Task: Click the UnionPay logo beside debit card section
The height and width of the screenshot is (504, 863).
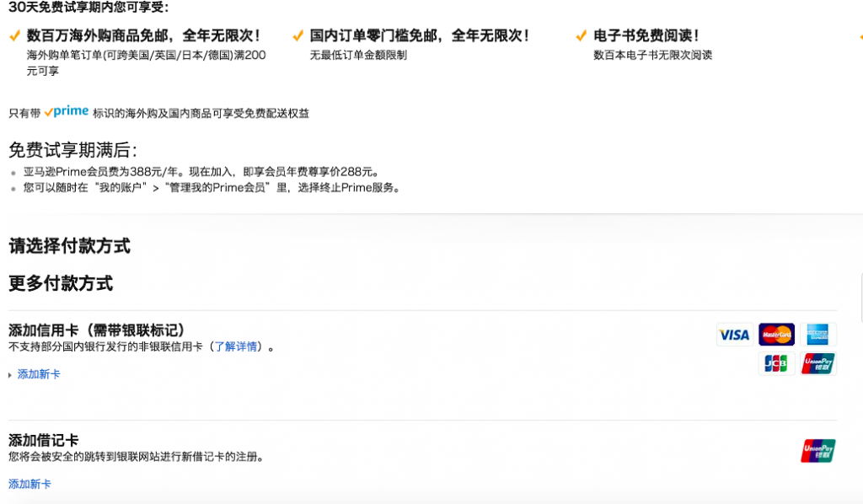Action: tap(817, 451)
